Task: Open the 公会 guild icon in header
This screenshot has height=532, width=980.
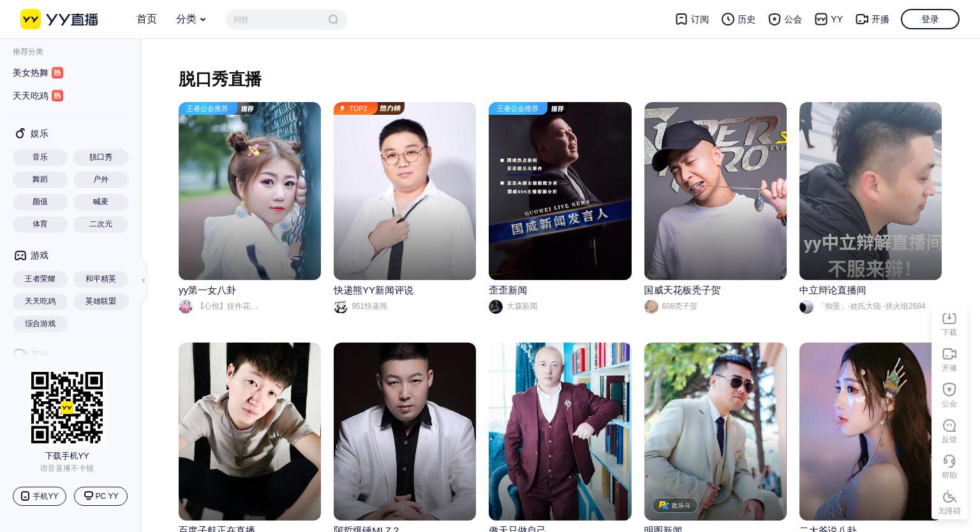Action: [x=775, y=19]
